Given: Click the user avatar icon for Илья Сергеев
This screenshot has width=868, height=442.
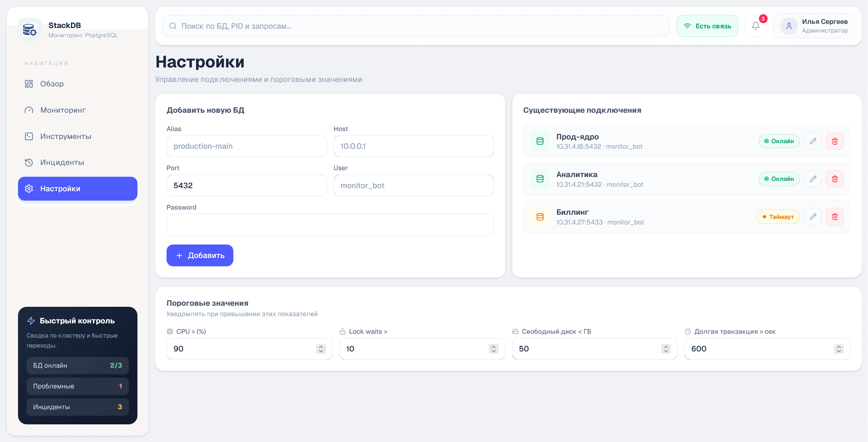Looking at the screenshot, I should point(789,26).
